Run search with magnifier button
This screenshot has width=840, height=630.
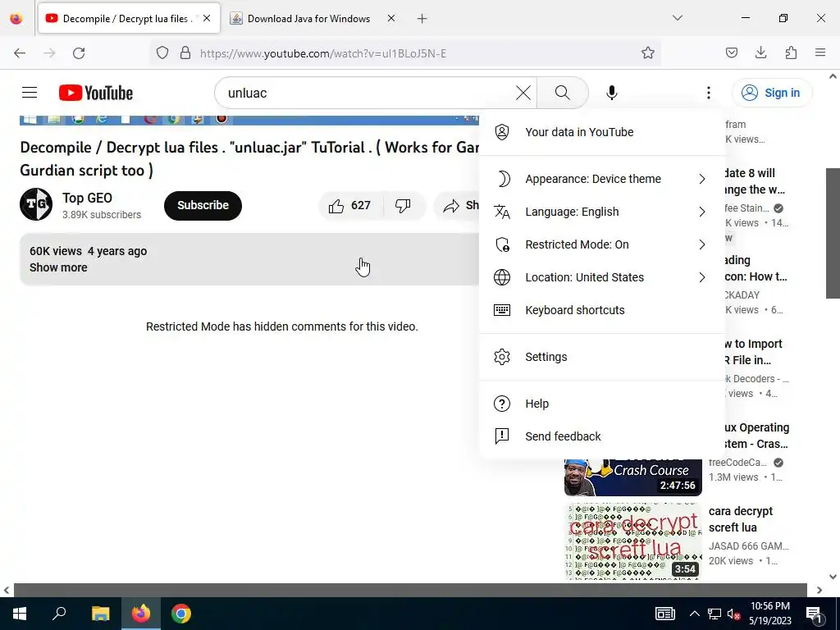pos(563,93)
